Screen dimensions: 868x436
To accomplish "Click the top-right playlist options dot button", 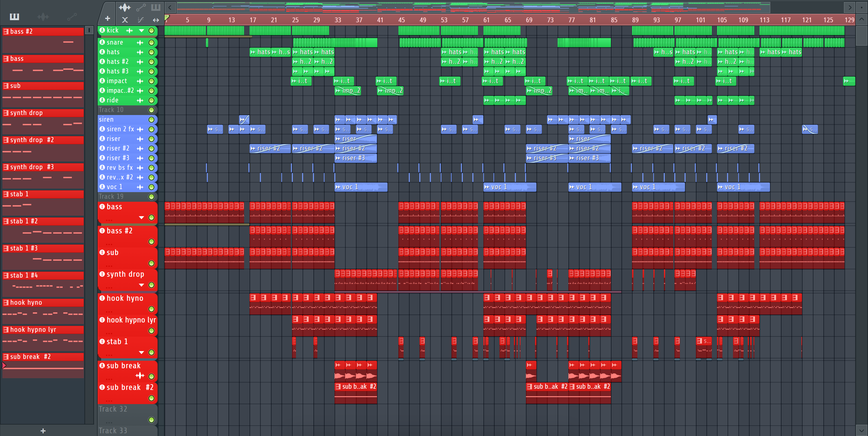I will point(861,7).
